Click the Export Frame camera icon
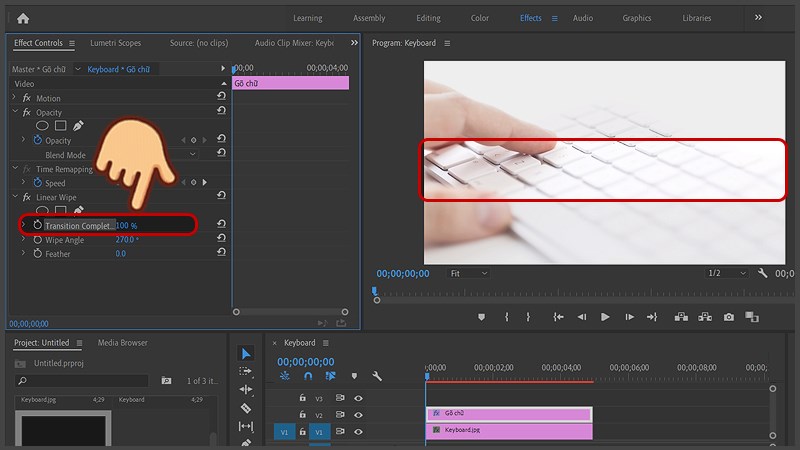Screen dimensions: 800x450 (x=728, y=317)
